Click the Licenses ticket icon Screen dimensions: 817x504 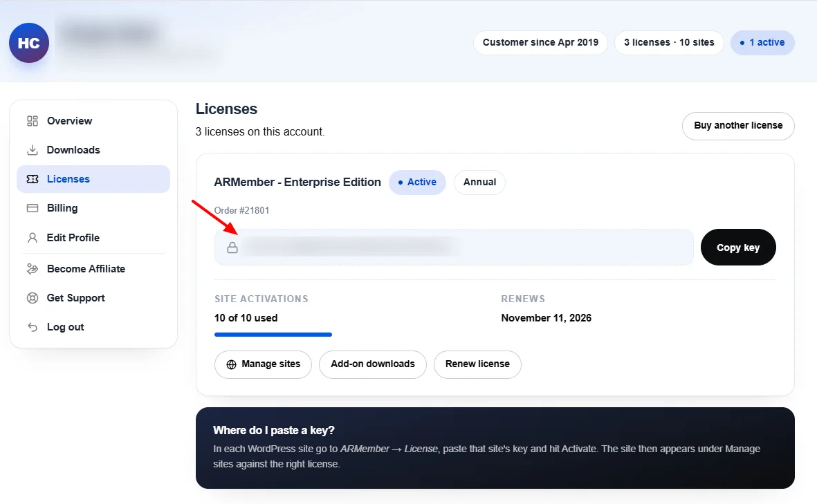click(33, 179)
